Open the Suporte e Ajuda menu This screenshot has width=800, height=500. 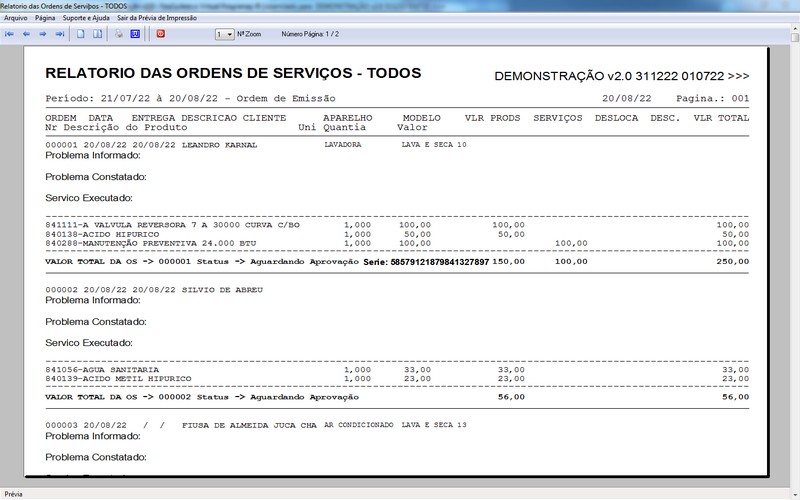(86, 18)
